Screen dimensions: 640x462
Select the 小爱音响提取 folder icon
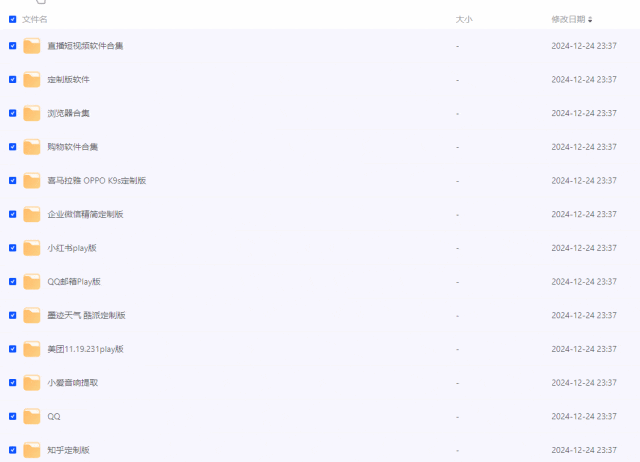[31, 382]
